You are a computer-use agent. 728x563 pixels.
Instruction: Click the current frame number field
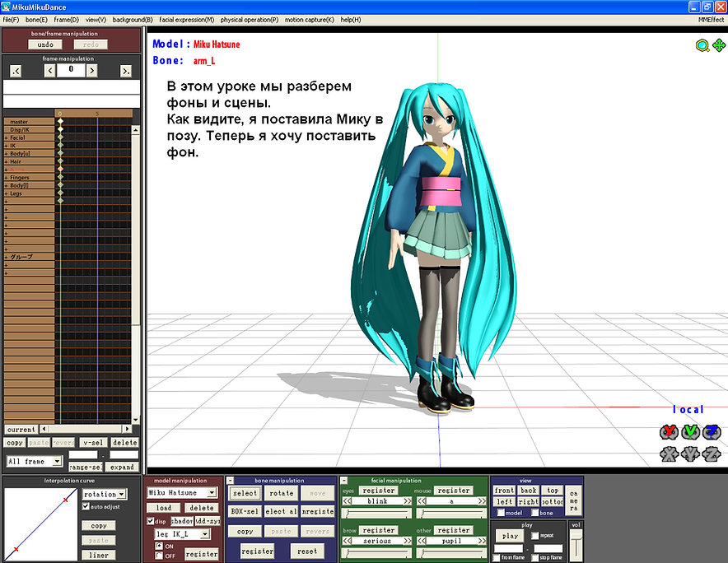point(71,70)
